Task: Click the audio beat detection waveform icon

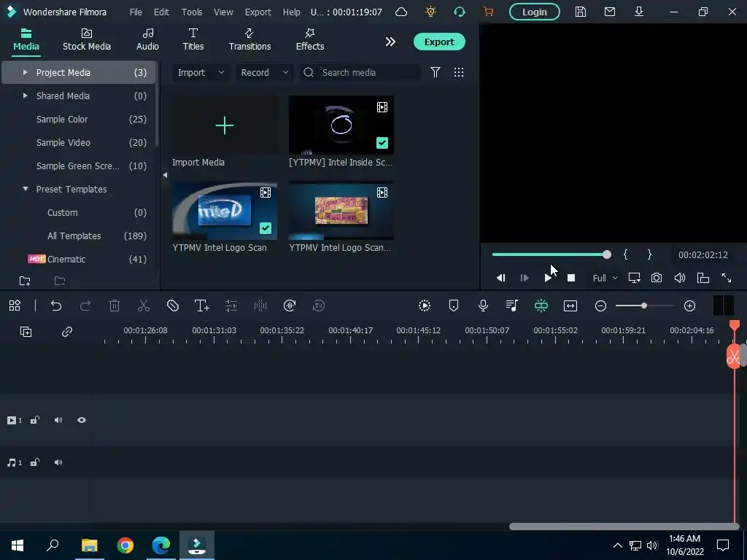Action: [260, 306]
